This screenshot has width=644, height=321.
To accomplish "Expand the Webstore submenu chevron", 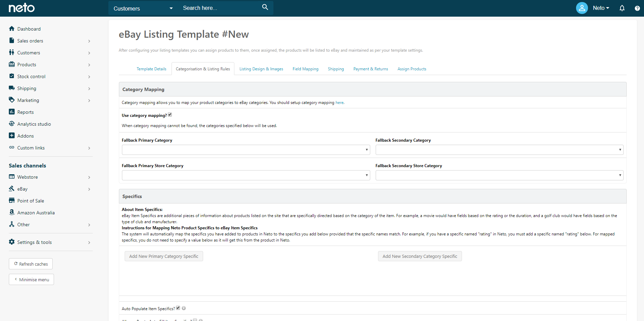I will [89, 177].
